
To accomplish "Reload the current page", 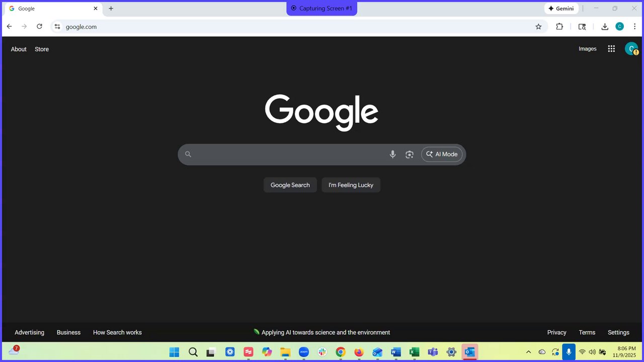I will pos(39,27).
